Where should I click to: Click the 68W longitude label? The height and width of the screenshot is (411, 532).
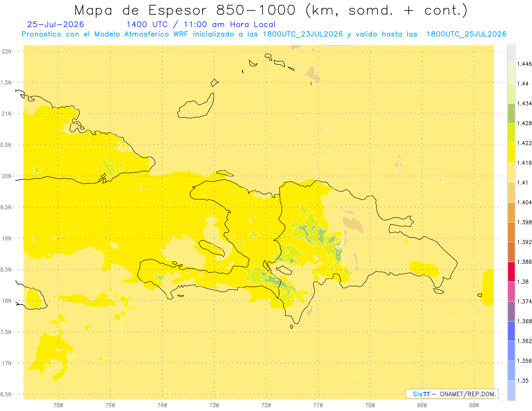pyautogui.click(x=474, y=405)
